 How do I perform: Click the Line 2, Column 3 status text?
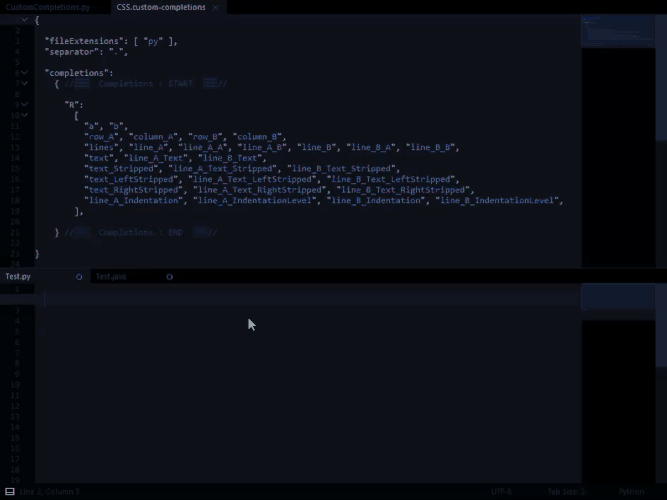[49, 491]
